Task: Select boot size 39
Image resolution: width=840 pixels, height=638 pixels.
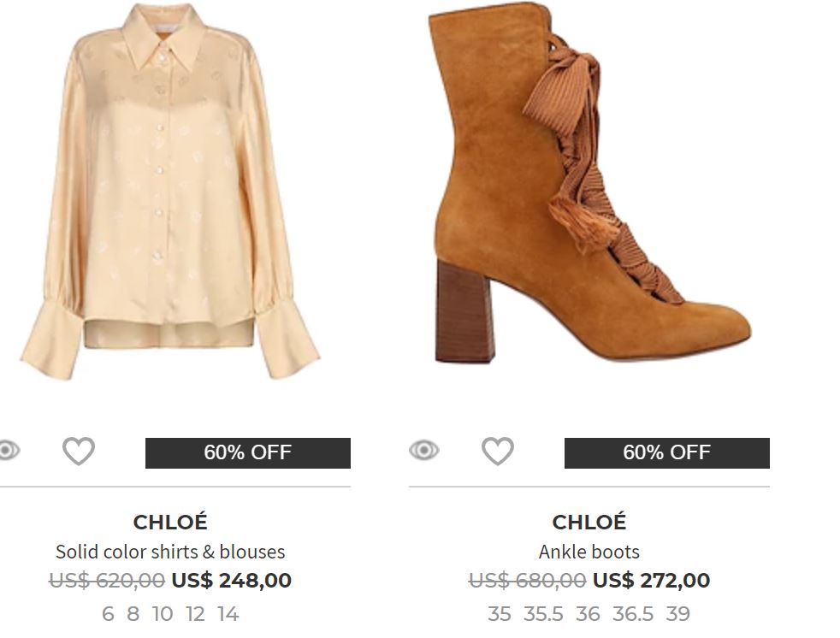Action: tap(678, 614)
